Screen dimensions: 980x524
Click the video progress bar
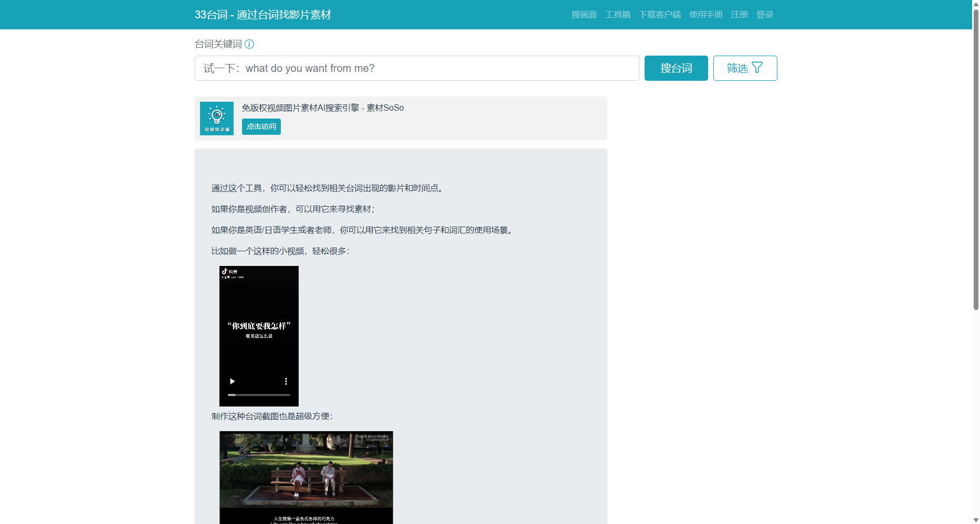click(x=259, y=394)
